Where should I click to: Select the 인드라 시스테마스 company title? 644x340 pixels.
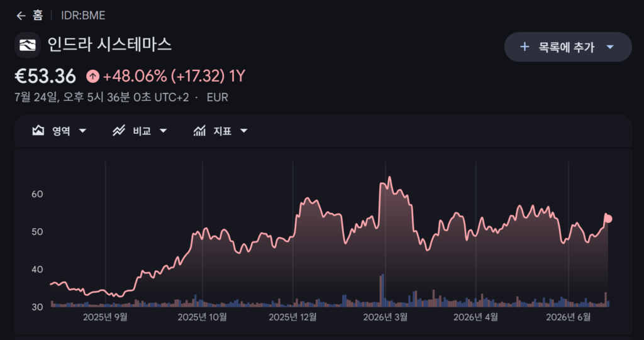point(109,45)
